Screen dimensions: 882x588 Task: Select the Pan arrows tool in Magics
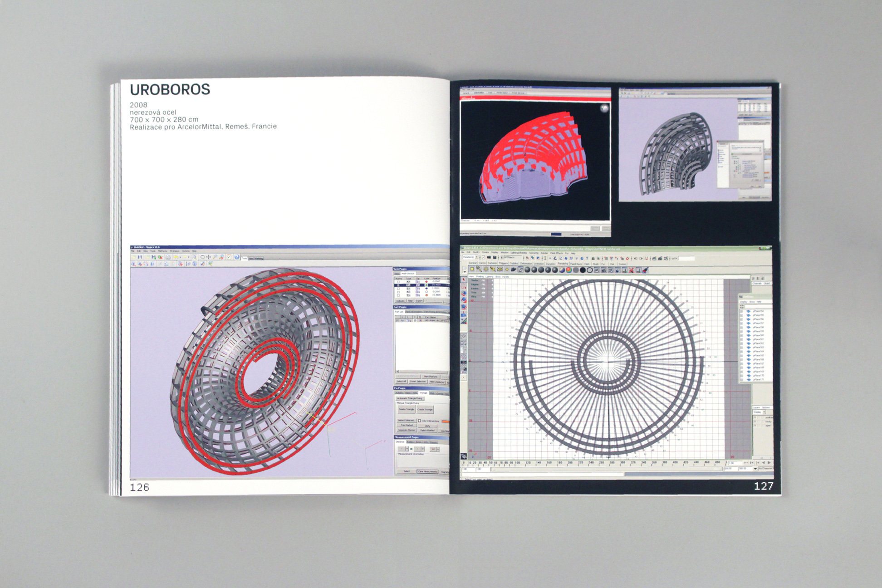point(208,257)
